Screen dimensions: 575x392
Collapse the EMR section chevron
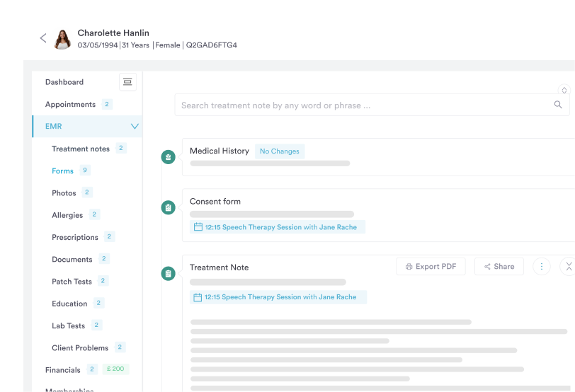click(x=135, y=127)
